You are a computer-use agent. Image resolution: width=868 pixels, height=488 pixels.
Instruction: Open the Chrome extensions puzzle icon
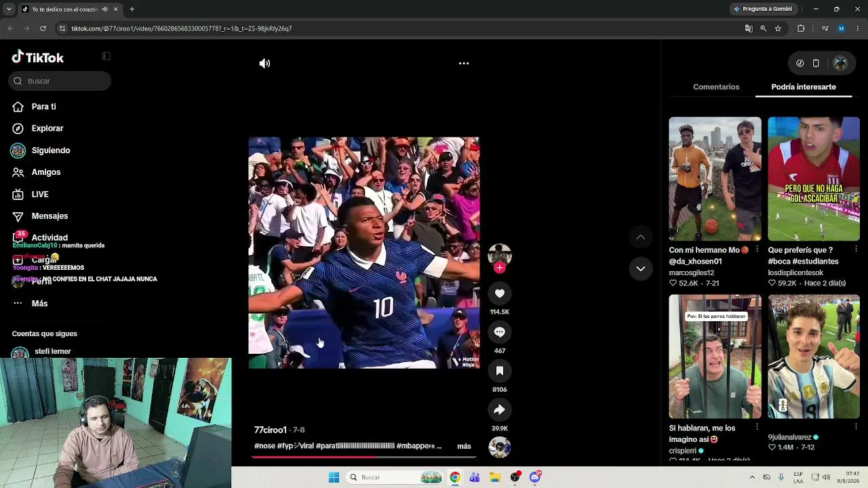[x=801, y=28]
